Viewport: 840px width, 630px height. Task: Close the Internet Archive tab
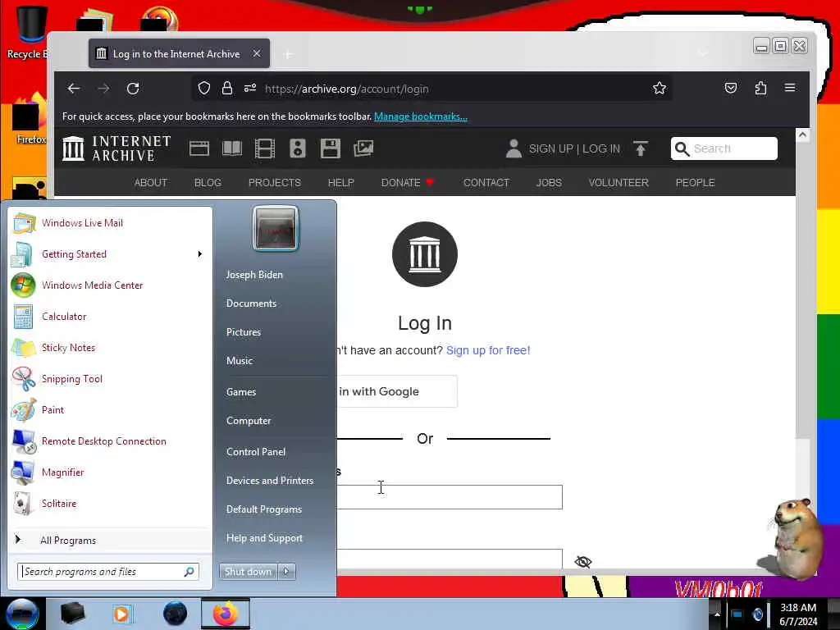click(257, 53)
